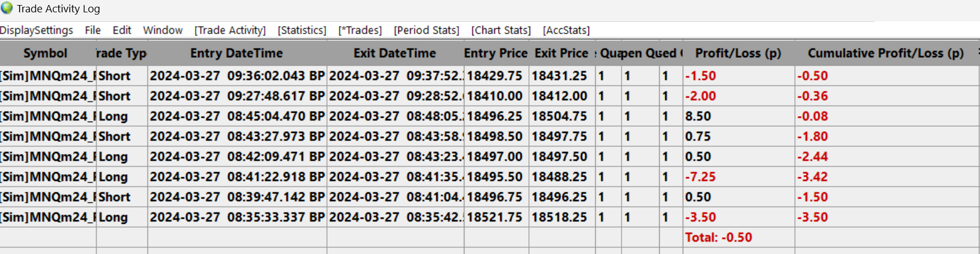980x254 pixels.
Task: Switch to the [Chart Stats] view
Action: pos(501,30)
